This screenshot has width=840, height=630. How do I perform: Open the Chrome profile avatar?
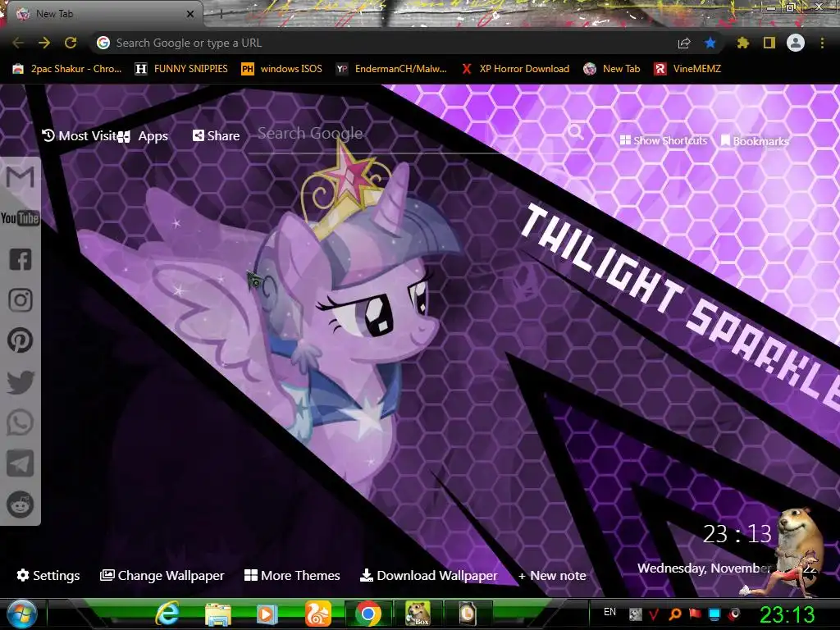tap(796, 43)
